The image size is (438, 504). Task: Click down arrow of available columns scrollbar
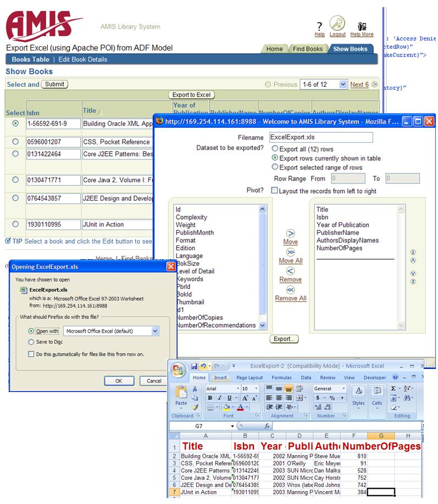pyautogui.click(x=262, y=325)
